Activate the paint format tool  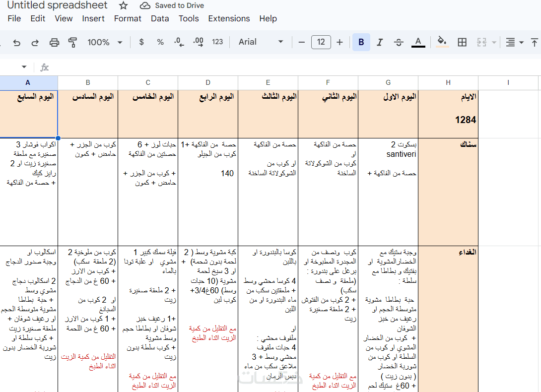[72, 43]
